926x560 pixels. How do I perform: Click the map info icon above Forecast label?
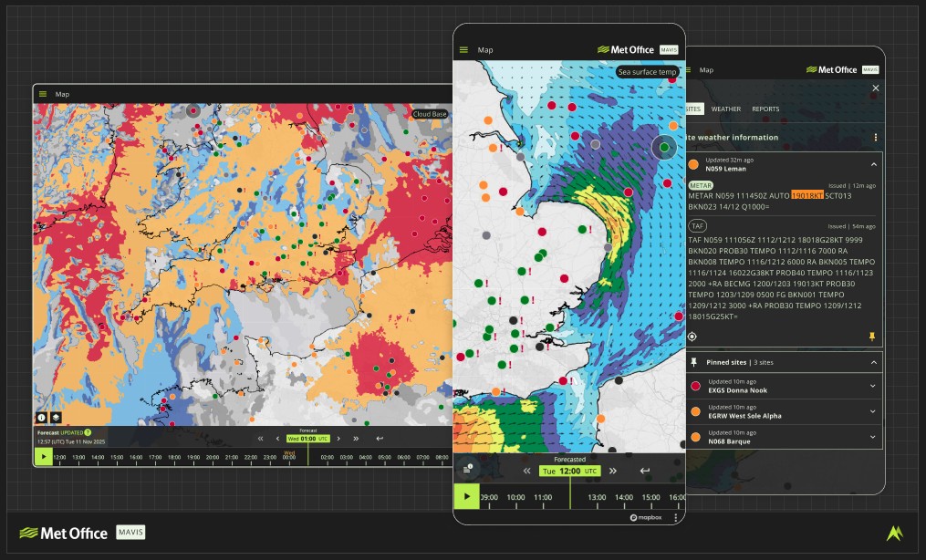(x=41, y=417)
